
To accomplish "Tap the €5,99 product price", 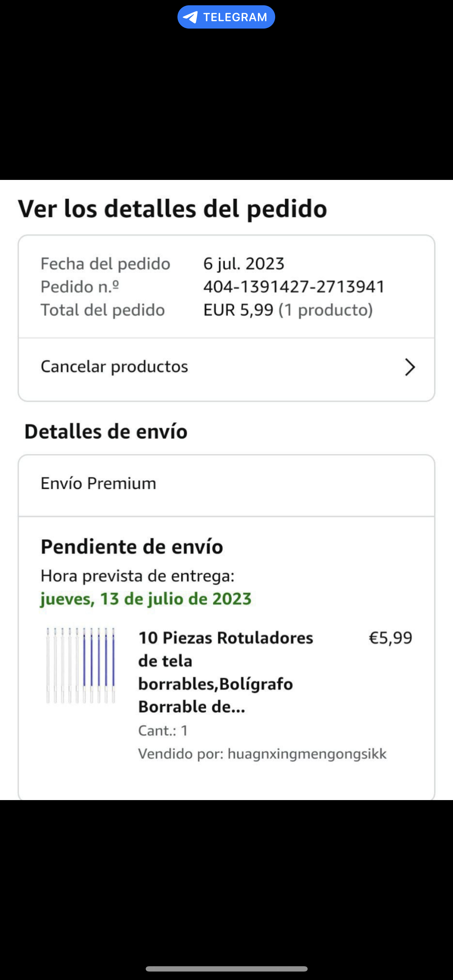I will [x=390, y=638].
